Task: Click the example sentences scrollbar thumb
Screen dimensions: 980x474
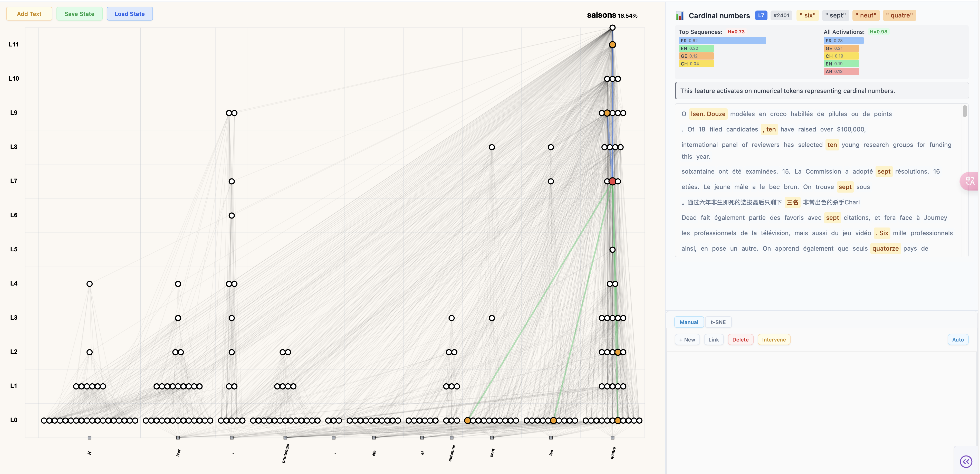Action: click(964, 111)
